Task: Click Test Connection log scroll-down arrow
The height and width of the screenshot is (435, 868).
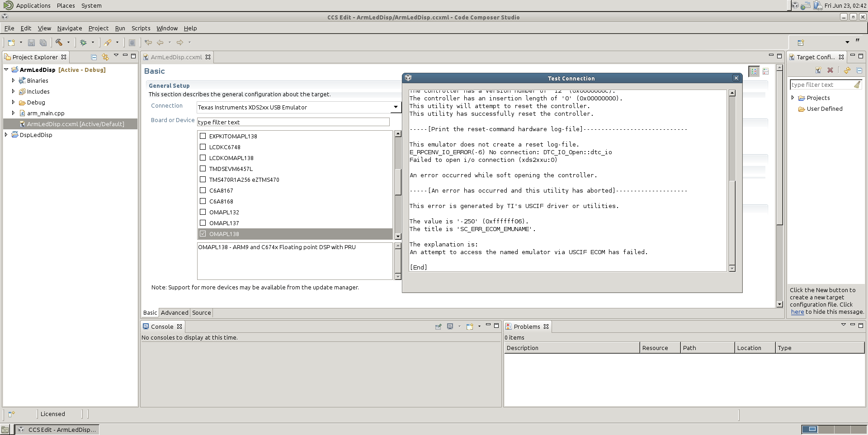Action: click(732, 269)
